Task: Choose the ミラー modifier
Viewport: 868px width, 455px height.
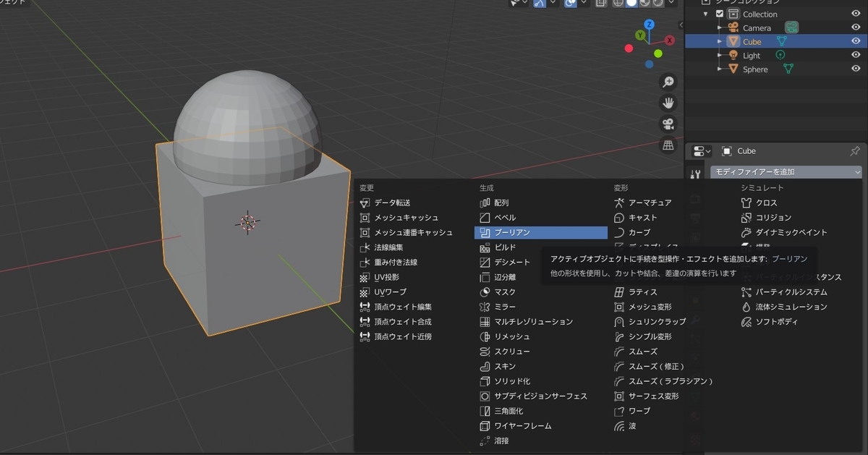Action: pyautogui.click(x=541, y=307)
